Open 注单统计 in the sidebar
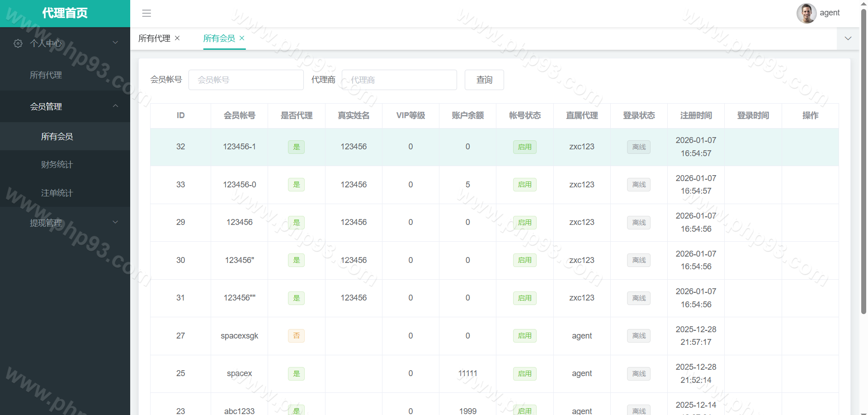The image size is (868, 415). [57, 193]
